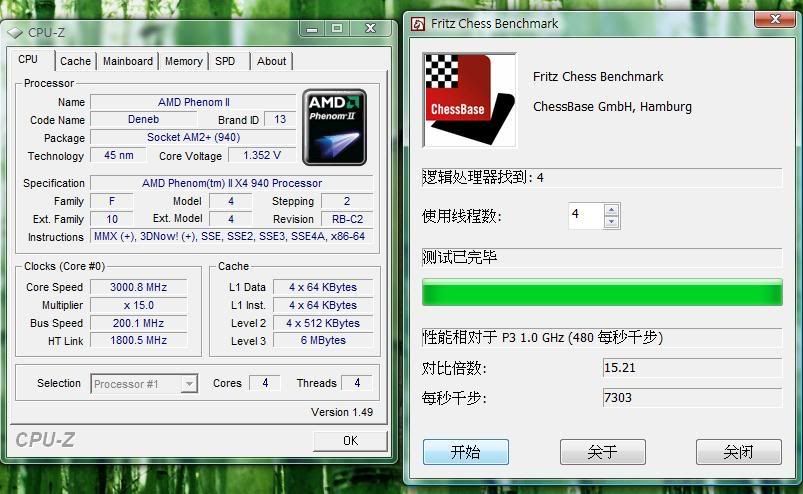Screen dimensions: 803x494
Task: Click the 对比倍数 value 15.21 field
Action: coord(693,368)
